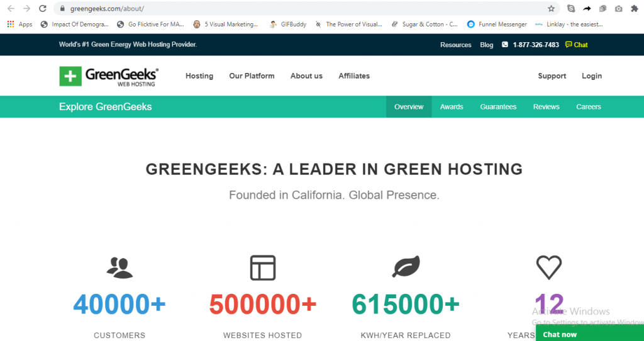644x341 pixels.
Task: Open the Linklay bookmark
Action: 569,25
